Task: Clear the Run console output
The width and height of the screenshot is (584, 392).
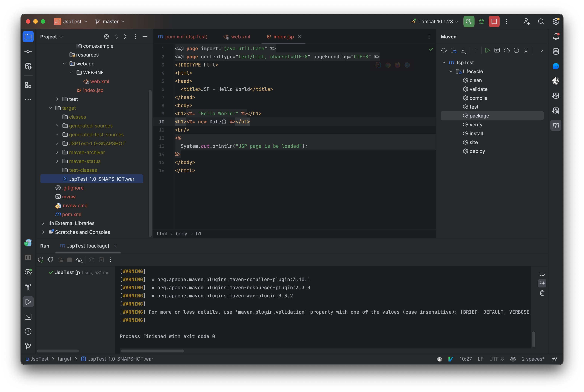Action: coord(542,293)
